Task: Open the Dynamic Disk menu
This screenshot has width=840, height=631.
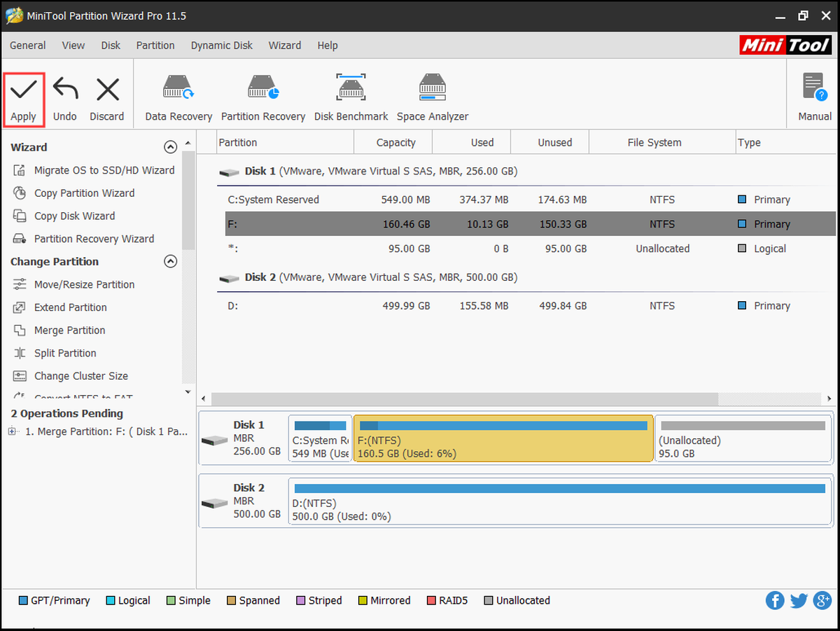Action: click(222, 46)
